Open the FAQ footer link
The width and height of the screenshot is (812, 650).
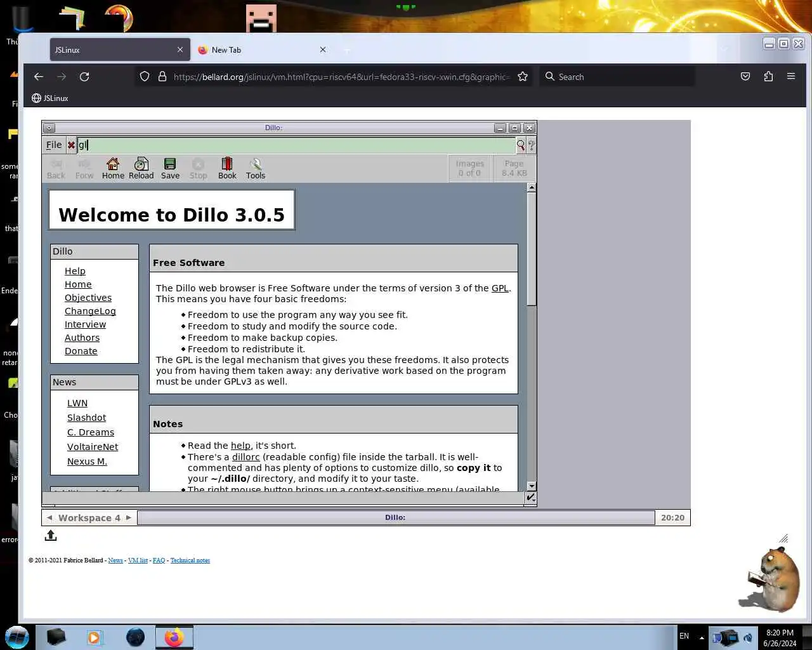click(x=159, y=560)
